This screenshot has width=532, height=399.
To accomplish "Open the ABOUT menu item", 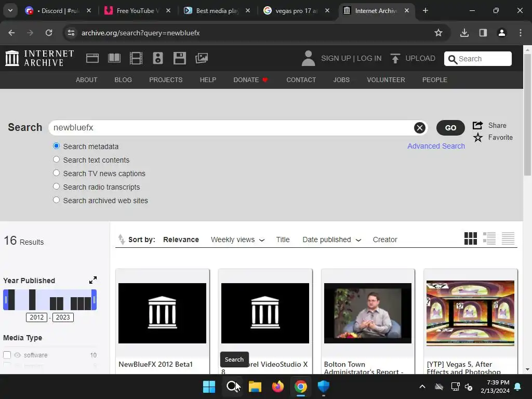I will 87,79.
